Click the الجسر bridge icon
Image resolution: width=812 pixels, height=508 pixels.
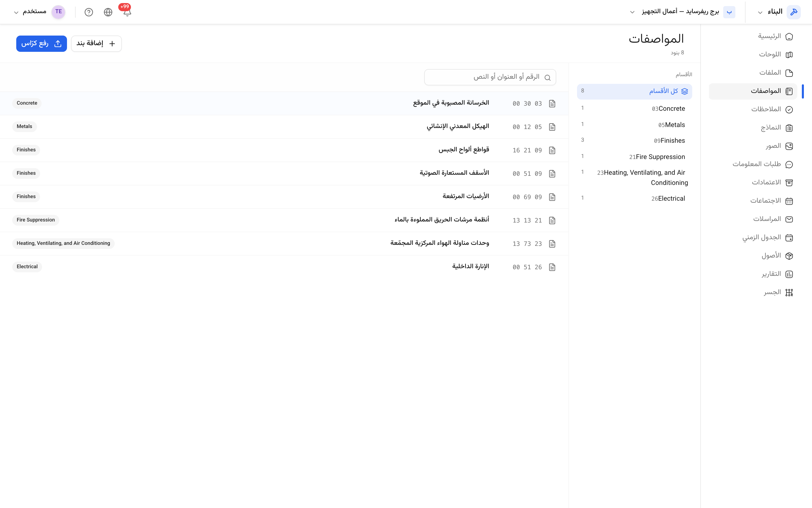[x=789, y=293]
